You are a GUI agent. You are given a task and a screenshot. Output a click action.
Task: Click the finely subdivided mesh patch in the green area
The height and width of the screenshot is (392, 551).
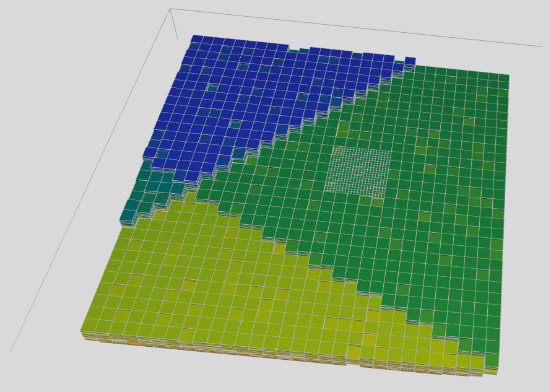click(358, 172)
